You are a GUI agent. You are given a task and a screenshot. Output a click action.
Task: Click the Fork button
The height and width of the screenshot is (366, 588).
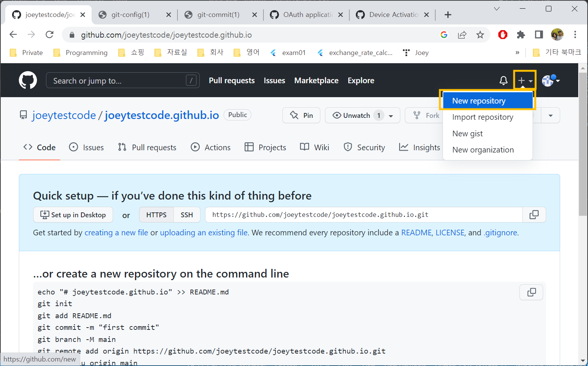point(426,115)
